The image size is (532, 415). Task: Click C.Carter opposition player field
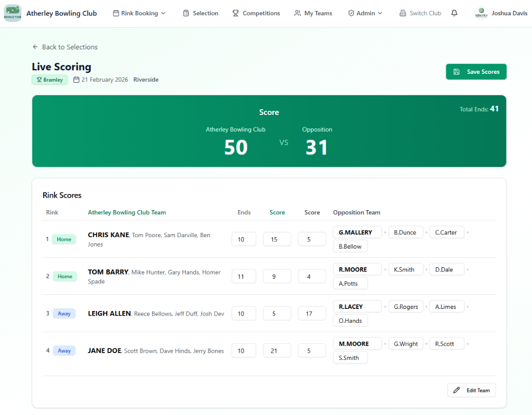[x=447, y=232]
